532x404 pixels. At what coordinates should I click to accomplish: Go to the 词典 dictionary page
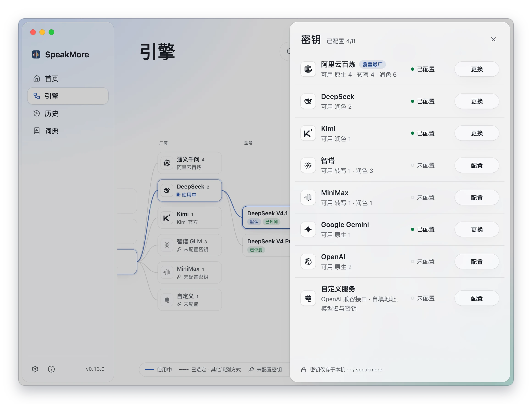[x=68, y=131]
